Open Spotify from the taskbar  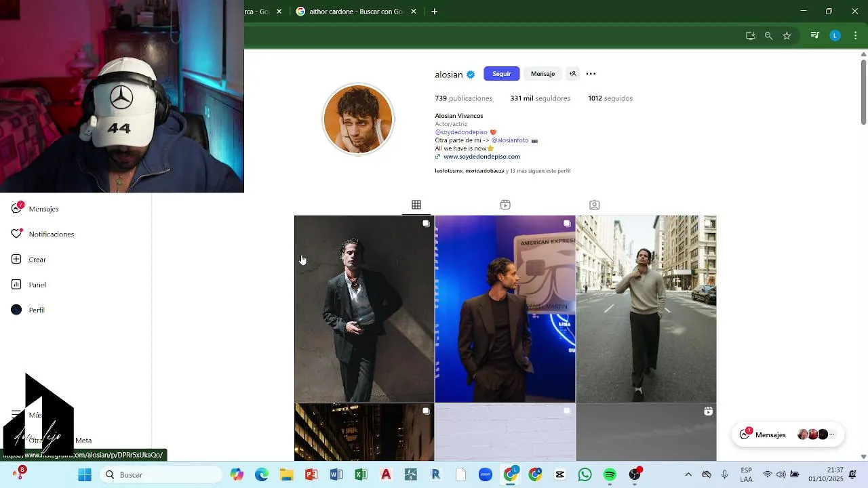coord(610,474)
